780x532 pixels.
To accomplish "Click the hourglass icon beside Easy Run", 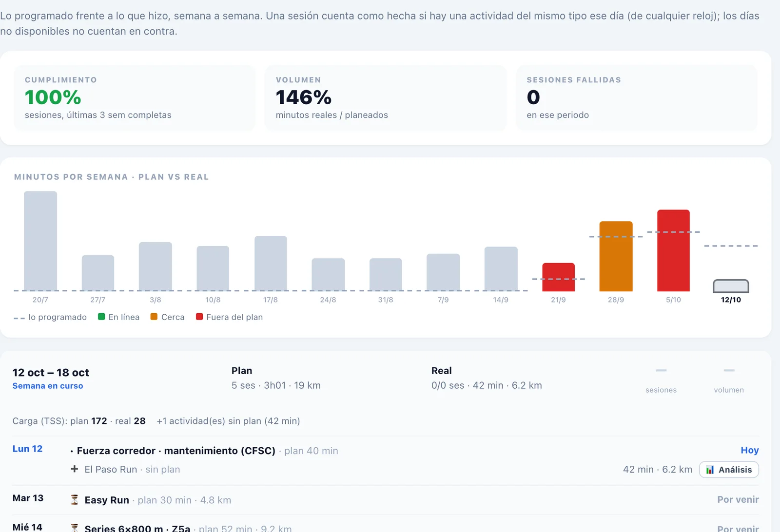I will 75,500.
